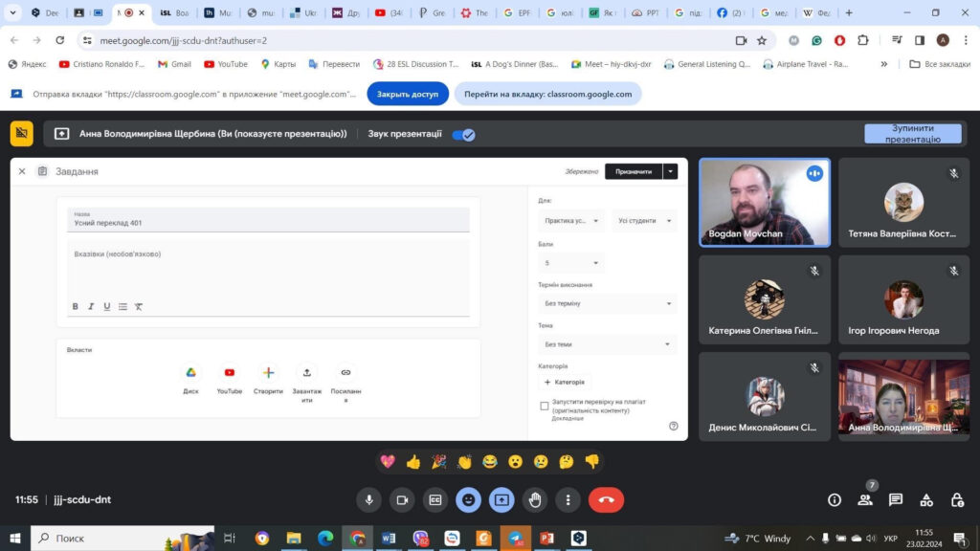Screen dimensions: 980x551
Task: Turn off the camera in Meet
Action: 402,499
